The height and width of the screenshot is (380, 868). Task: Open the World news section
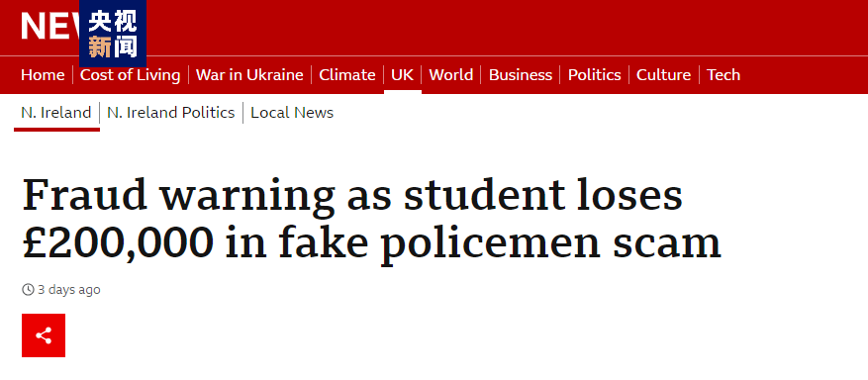point(451,74)
